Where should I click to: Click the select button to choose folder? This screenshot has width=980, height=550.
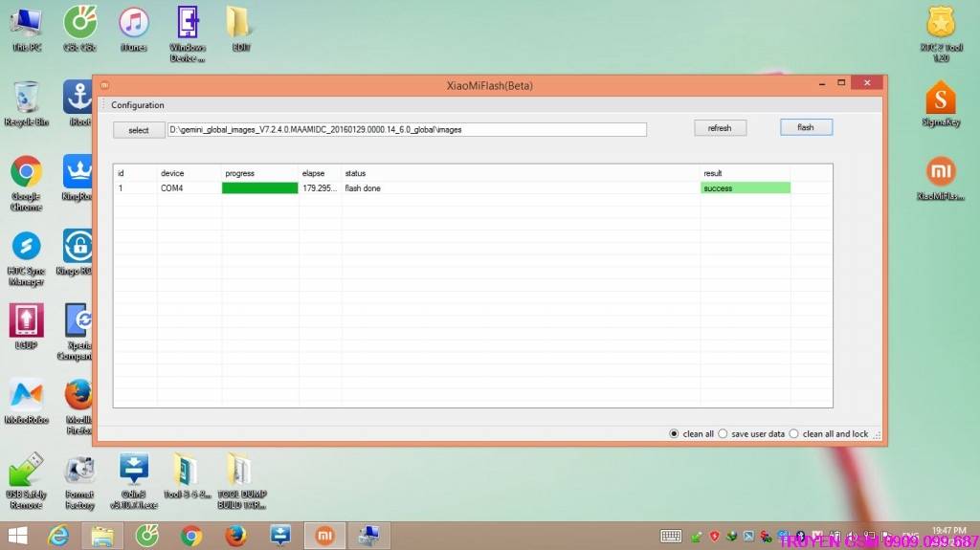pos(139,130)
